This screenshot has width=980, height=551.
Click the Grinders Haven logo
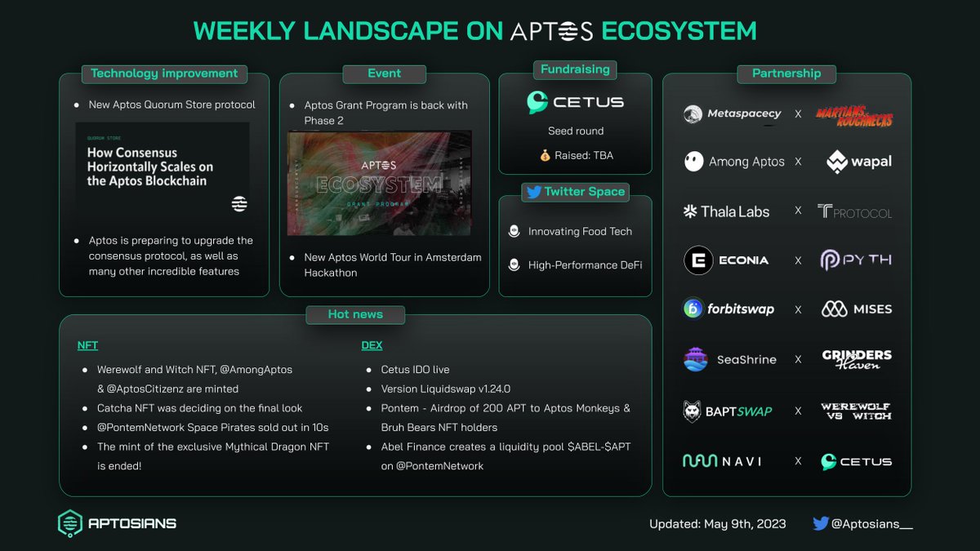[x=857, y=359]
